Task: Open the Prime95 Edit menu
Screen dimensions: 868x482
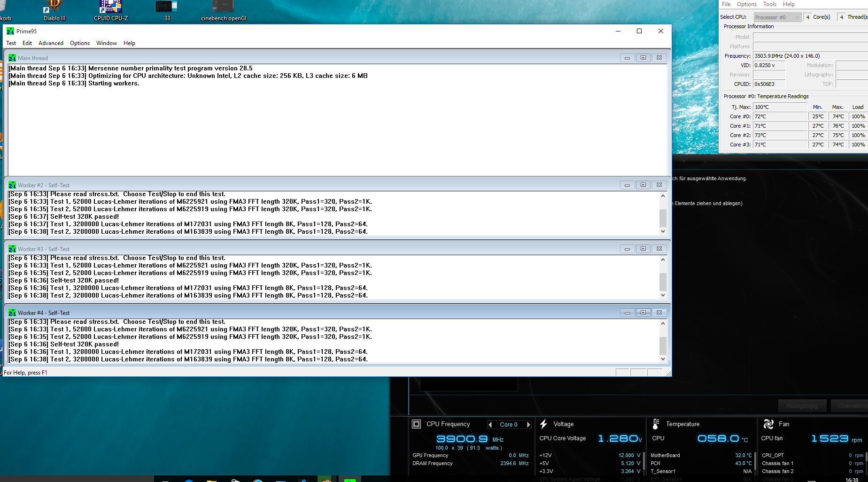Action: [x=27, y=43]
